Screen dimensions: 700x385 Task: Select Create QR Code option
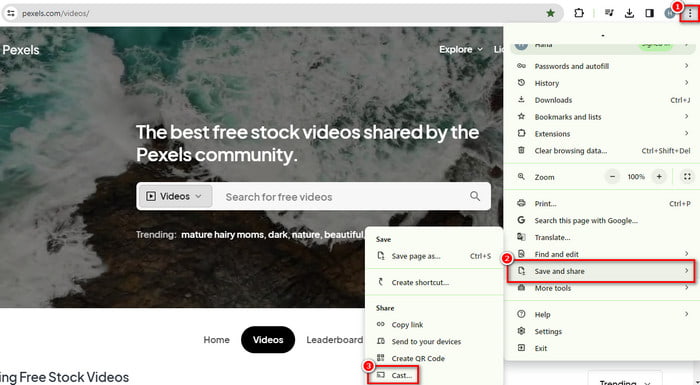434,359
